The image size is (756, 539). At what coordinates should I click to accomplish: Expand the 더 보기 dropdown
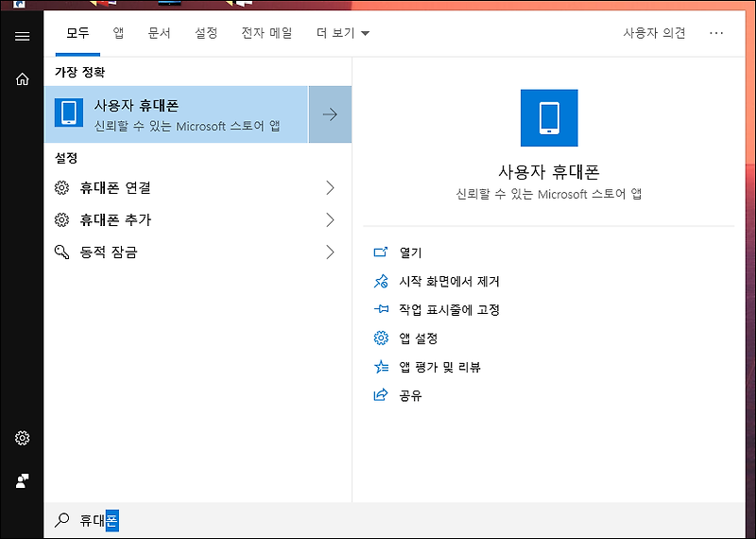[343, 33]
